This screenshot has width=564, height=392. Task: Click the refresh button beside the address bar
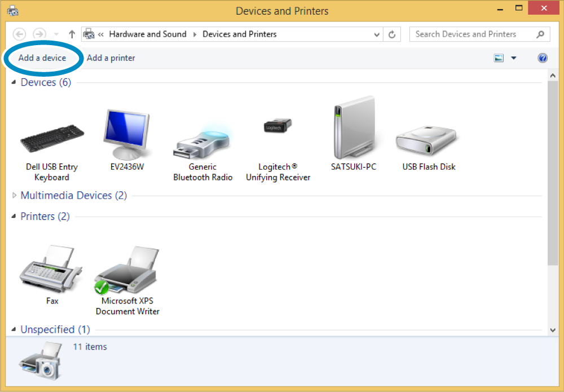click(x=393, y=34)
